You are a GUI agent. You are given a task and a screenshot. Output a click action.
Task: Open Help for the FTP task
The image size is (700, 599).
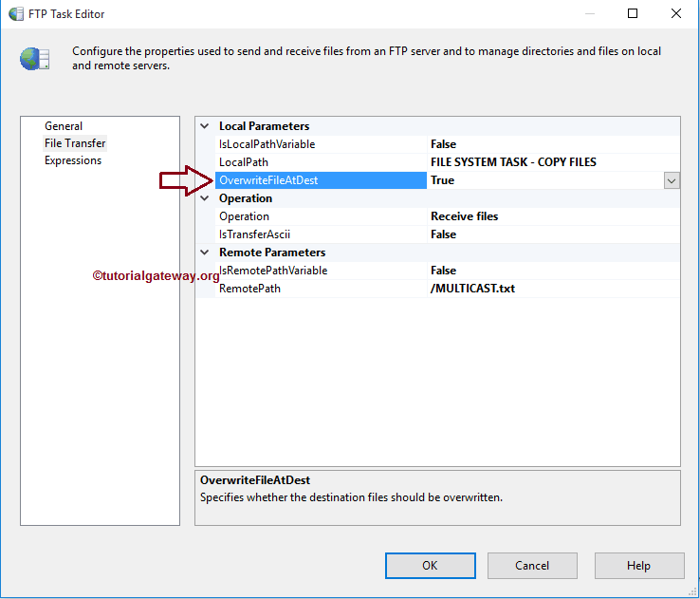click(639, 566)
